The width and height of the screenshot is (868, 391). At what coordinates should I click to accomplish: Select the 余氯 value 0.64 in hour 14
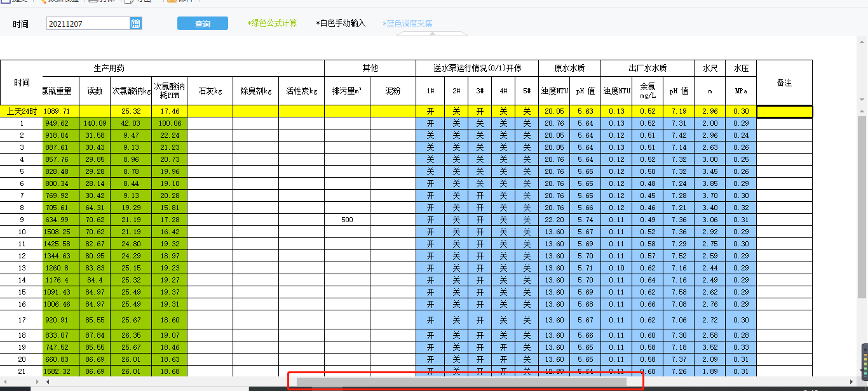click(x=648, y=280)
